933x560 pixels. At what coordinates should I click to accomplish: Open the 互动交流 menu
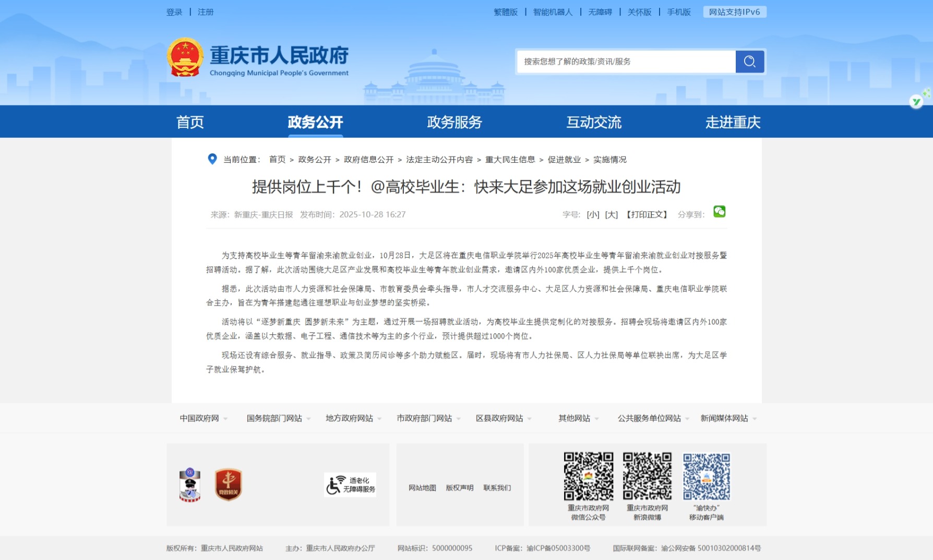point(594,121)
